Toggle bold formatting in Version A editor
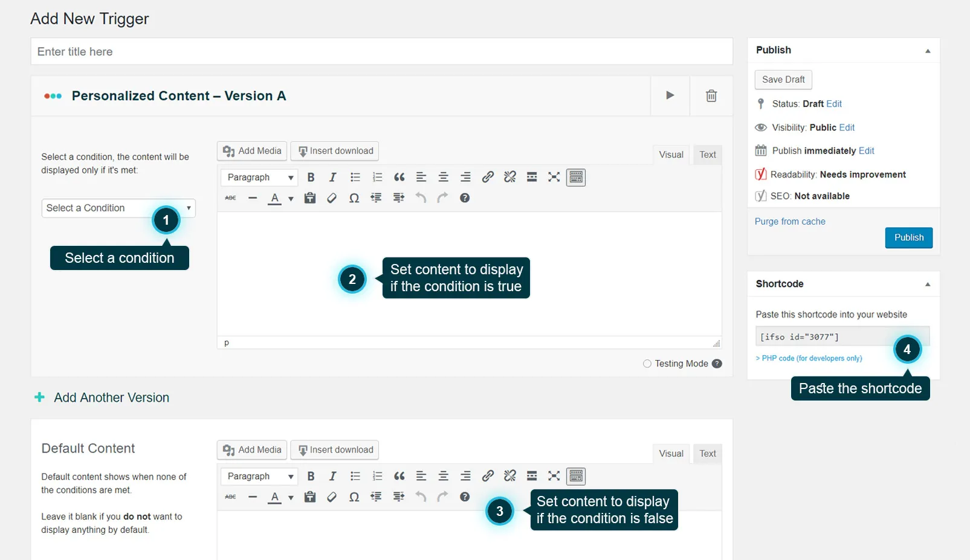 [311, 177]
